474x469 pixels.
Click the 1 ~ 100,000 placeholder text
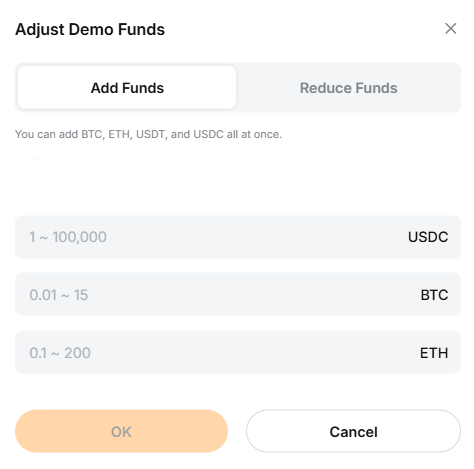pyautogui.click(x=68, y=237)
